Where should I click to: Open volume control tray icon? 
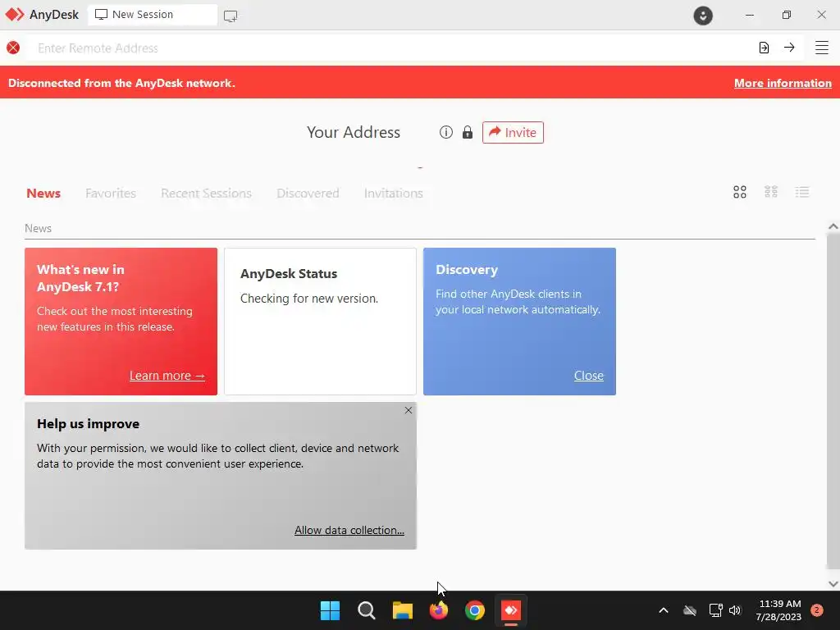(x=735, y=610)
